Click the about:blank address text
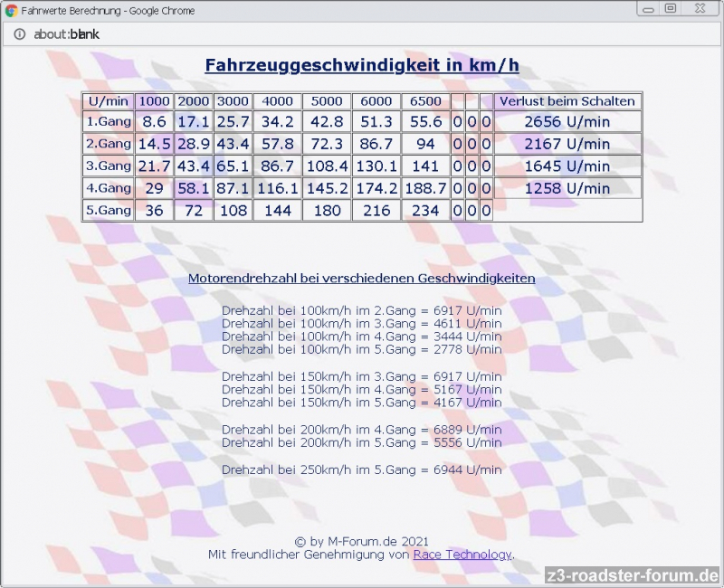The height and width of the screenshot is (588, 724). pos(66,34)
